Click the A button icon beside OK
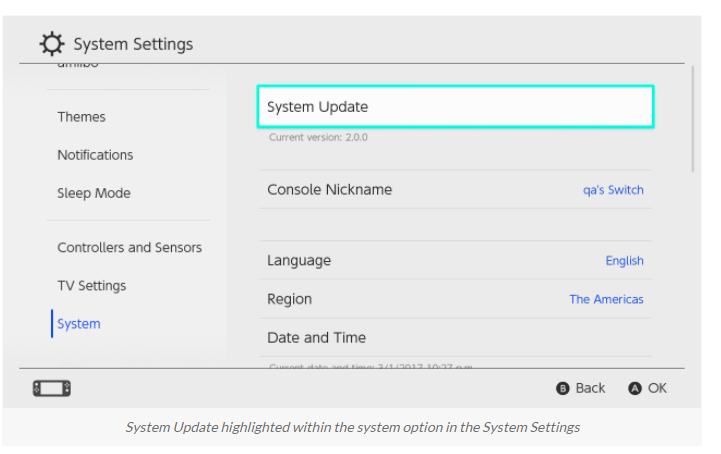Viewport: 721px width, 454px height. point(635,388)
